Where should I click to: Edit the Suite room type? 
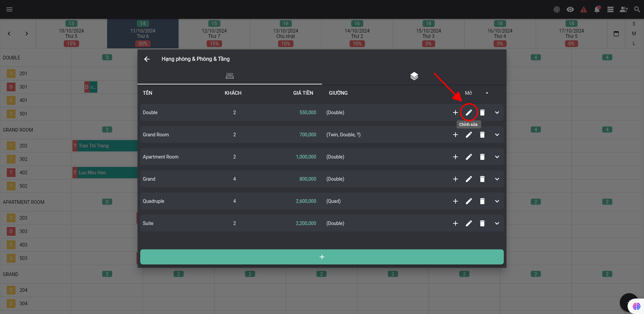tap(469, 223)
